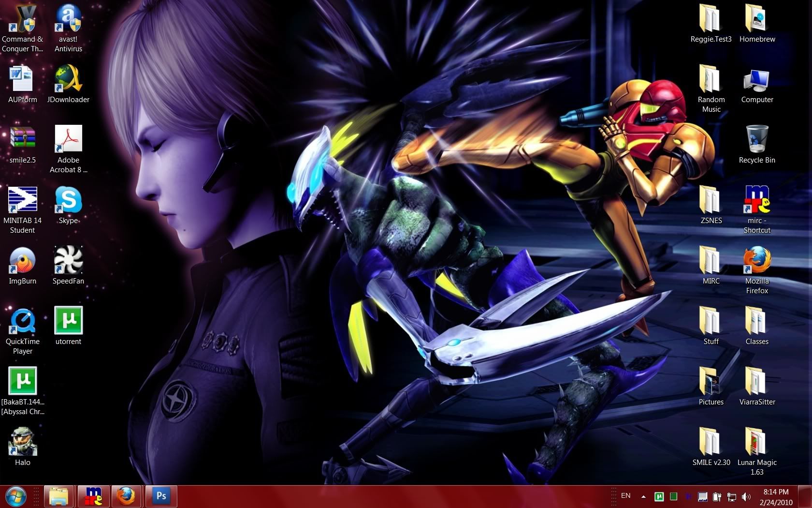Click the EN language indicator
The image size is (812, 508).
tap(625, 496)
